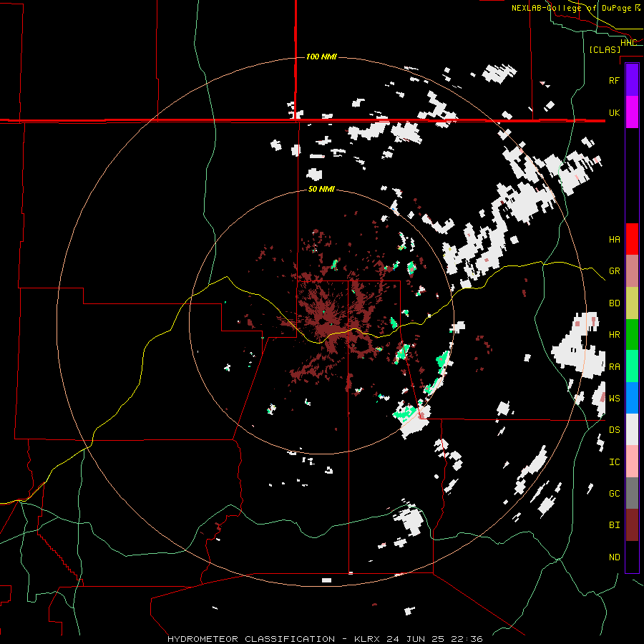Click the white DS legend swatch
Screen dimensions: 644x644
[x=632, y=429]
